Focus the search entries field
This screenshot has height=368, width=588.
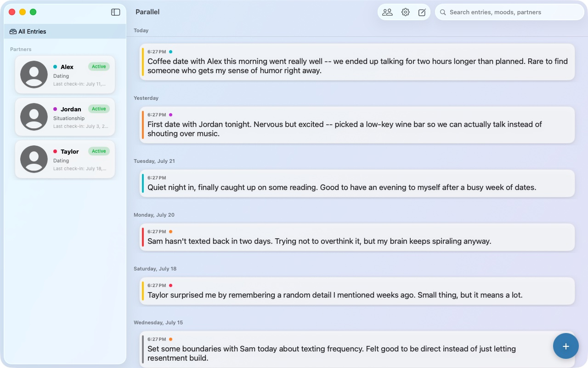pyautogui.click(x=509, y=12)
